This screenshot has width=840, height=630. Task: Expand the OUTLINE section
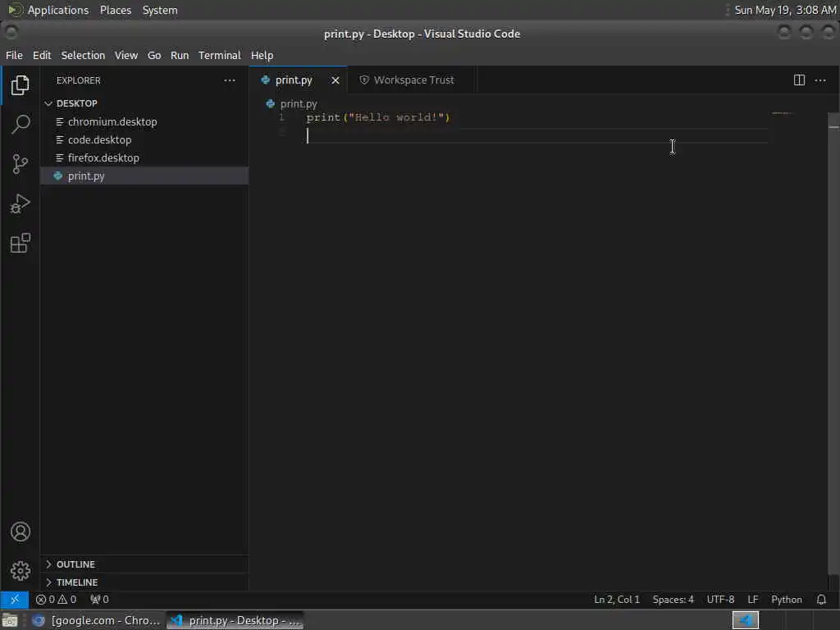(144, 564)
